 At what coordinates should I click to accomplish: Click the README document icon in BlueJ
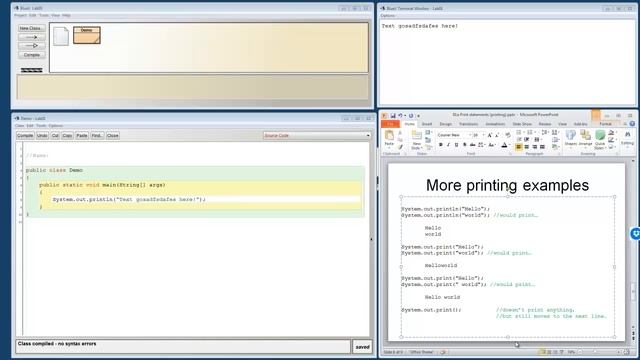[x=61, y=36]
